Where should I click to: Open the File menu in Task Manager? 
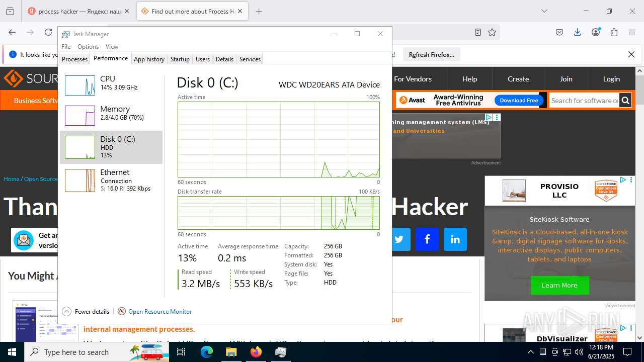[x=66, y=47]
